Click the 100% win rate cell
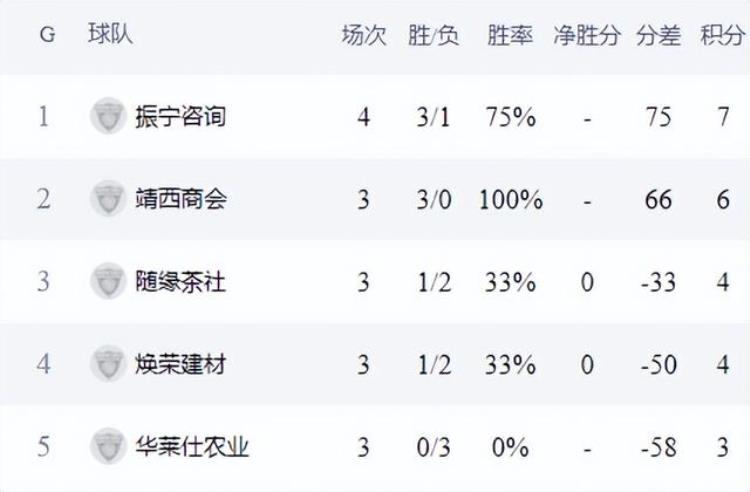 [511, 199]
